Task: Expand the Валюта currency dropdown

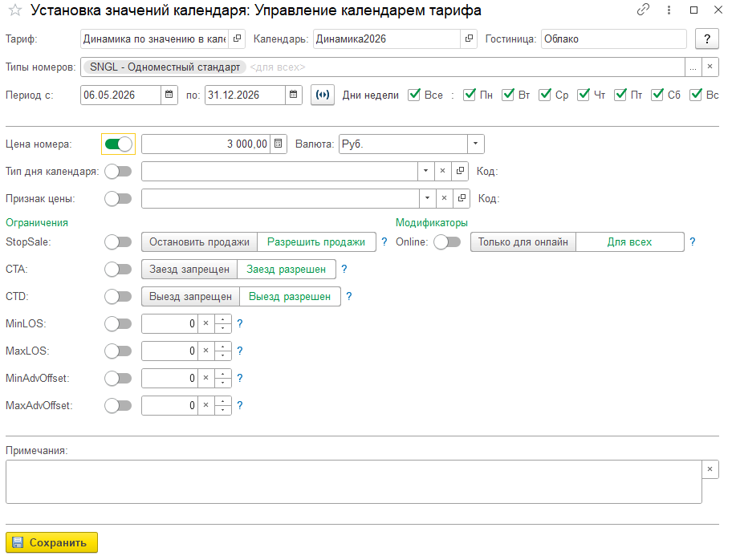Action: pyautogui.click(x=475, y=144)
